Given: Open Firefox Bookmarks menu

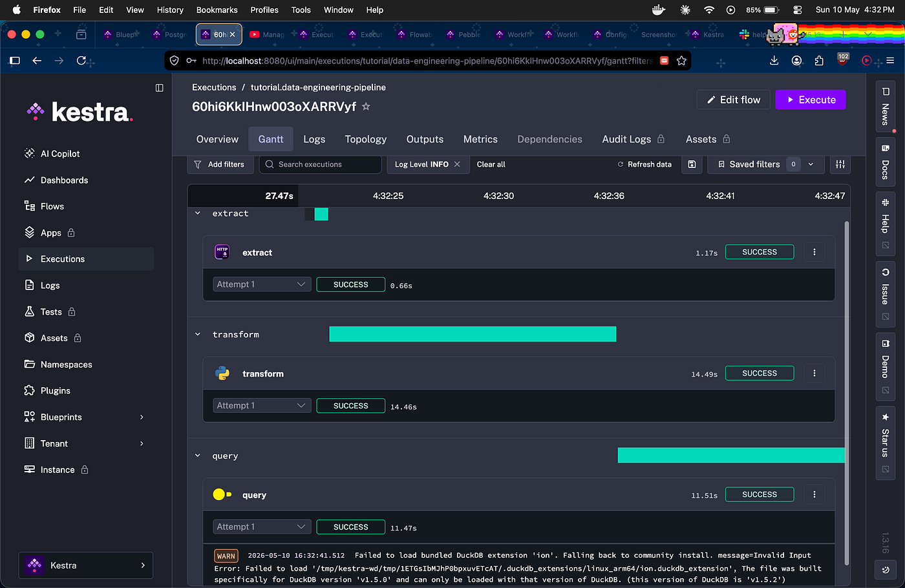Looking at the screenshot, I should pos(217,10).
